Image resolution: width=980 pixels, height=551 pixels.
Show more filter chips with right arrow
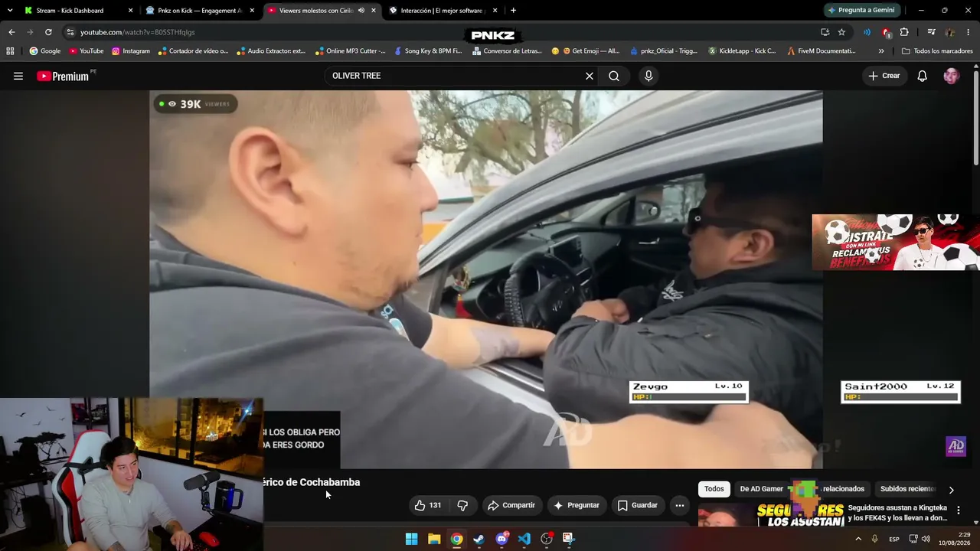(951, 490)
